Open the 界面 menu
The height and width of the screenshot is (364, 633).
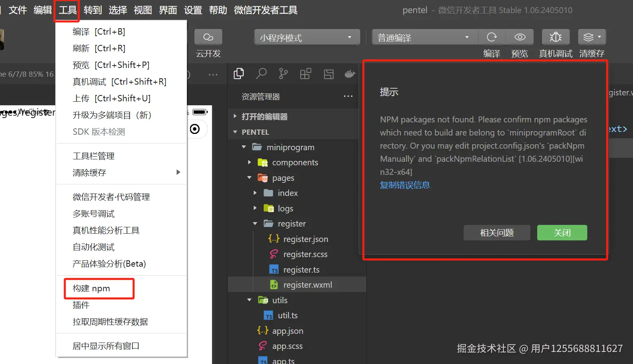coord(168,10)
